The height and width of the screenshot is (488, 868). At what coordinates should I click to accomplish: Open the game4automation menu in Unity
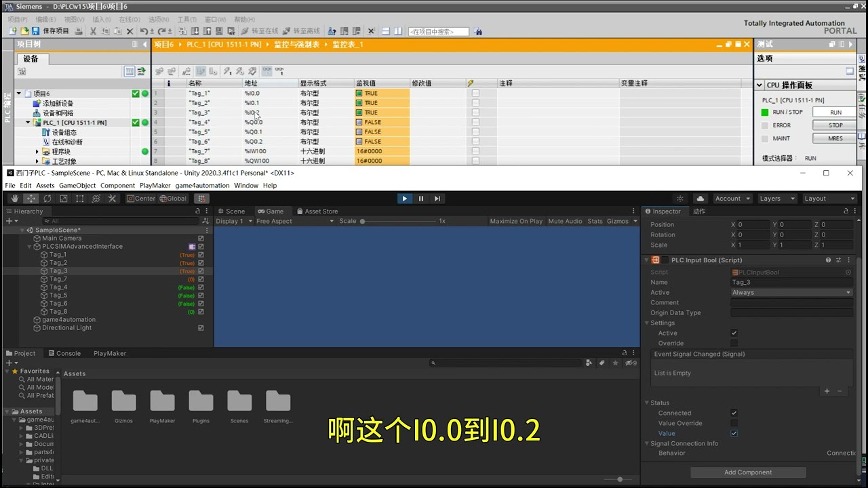click(x=202, y=186)
